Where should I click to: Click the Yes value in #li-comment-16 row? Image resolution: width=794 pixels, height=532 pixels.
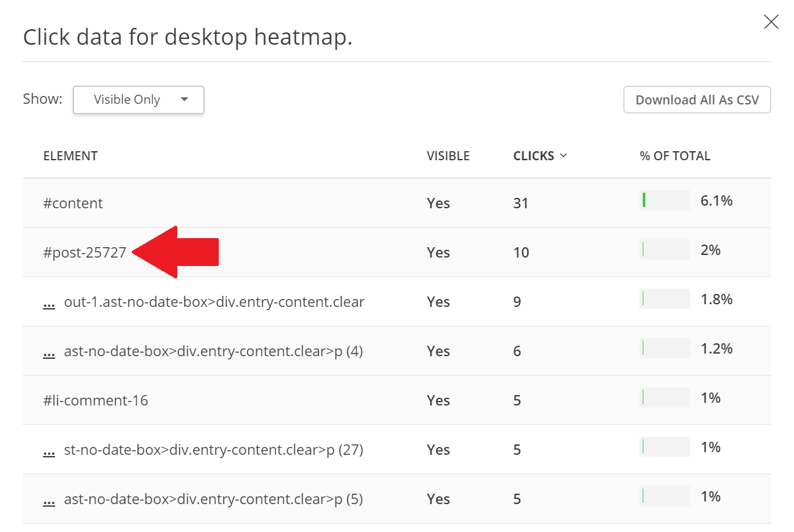pos(438,400)
